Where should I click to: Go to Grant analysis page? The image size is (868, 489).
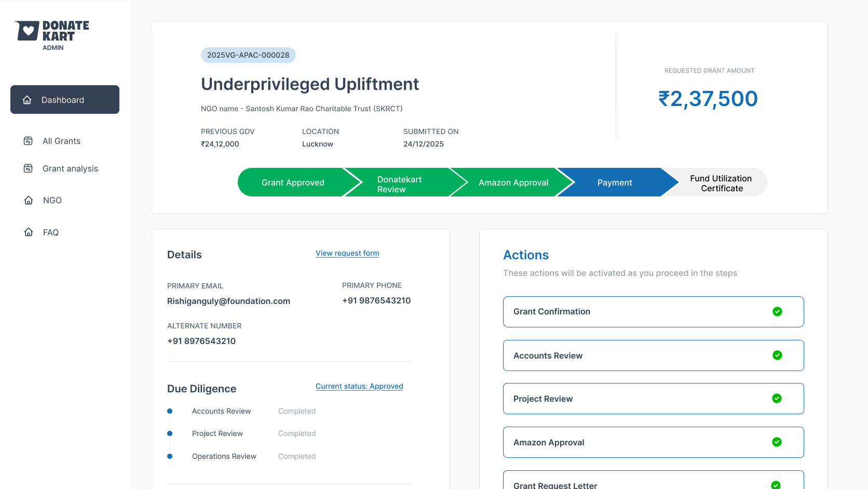pos(70,168)
